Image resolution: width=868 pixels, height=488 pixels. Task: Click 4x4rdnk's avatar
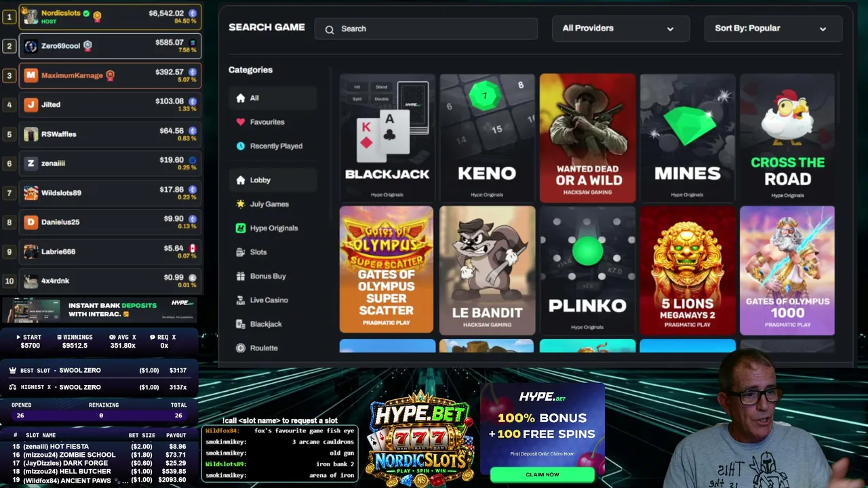pos(31,281)
